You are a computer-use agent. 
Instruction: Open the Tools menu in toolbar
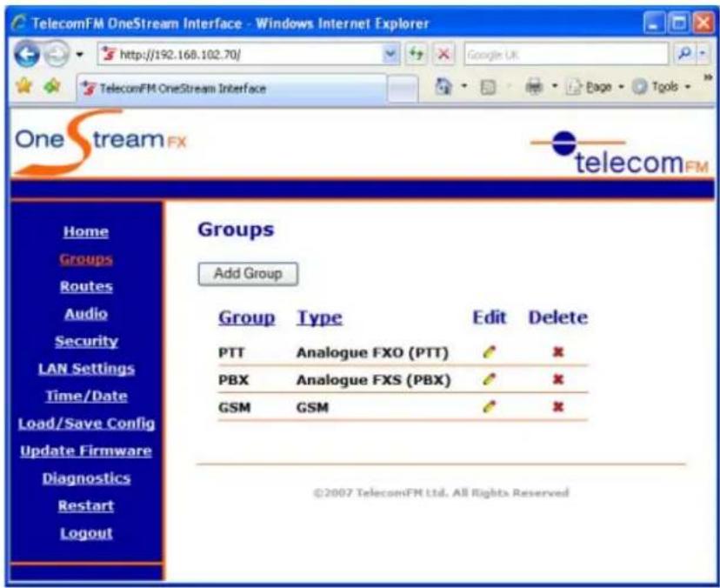661,87
